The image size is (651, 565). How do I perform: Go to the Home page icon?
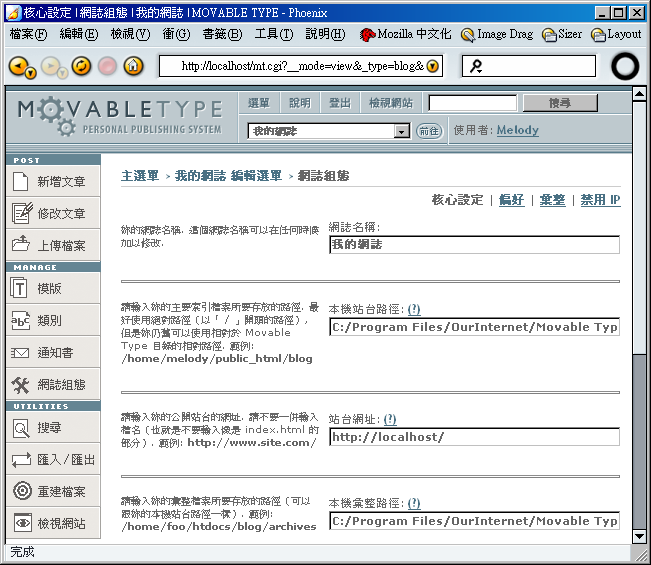click(x=133, y=66)
